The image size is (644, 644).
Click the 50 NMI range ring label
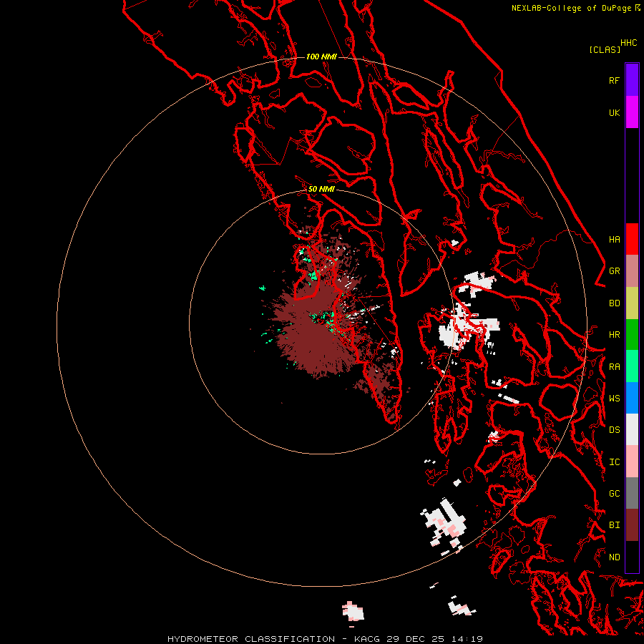pos(321,189)
